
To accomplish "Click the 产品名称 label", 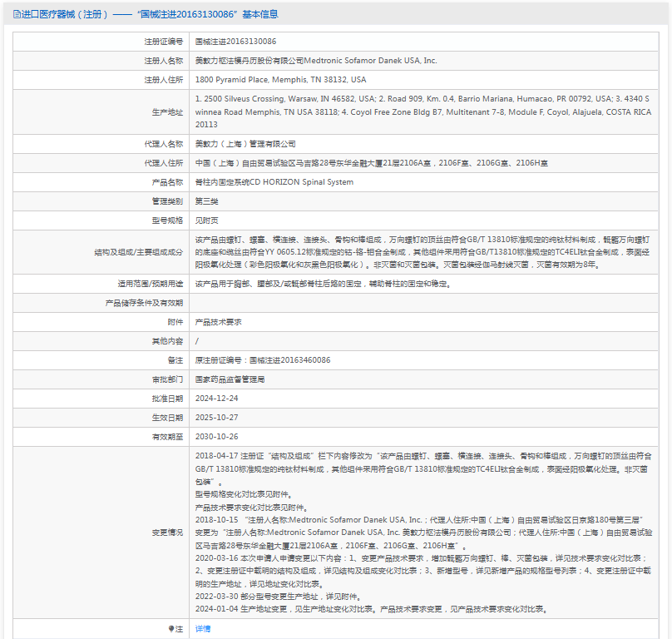I will pos(167,182).
